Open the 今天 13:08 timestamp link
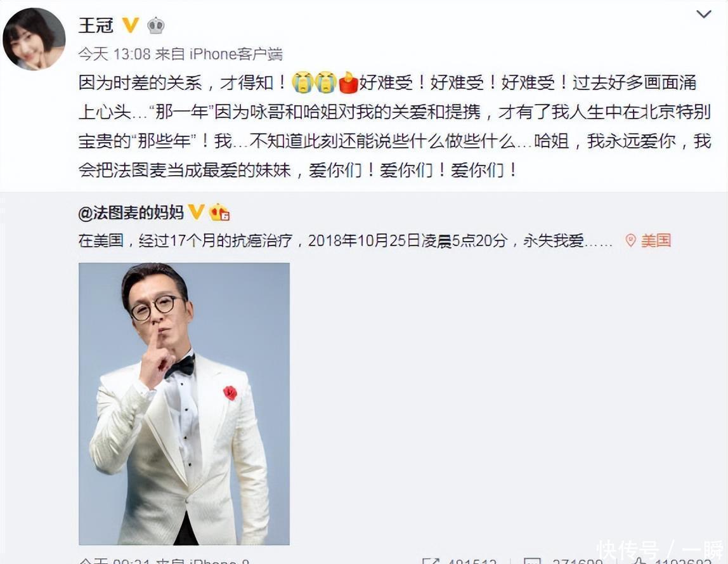The image size is (728, 564). [114, 54]
